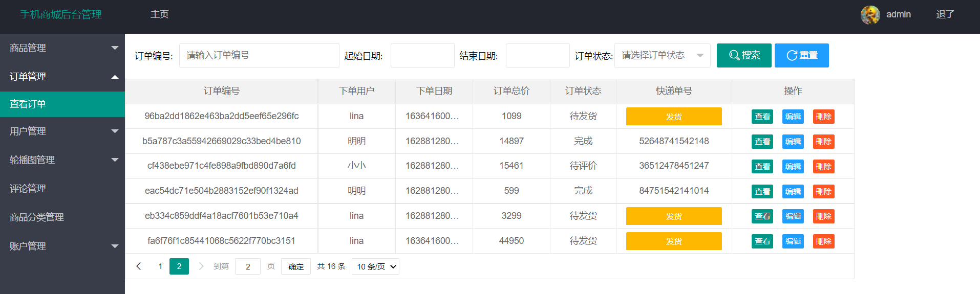This screenshot has height=294, width=980.
Task: Select 查看订单 in sidebar
Action: [62, 104]
